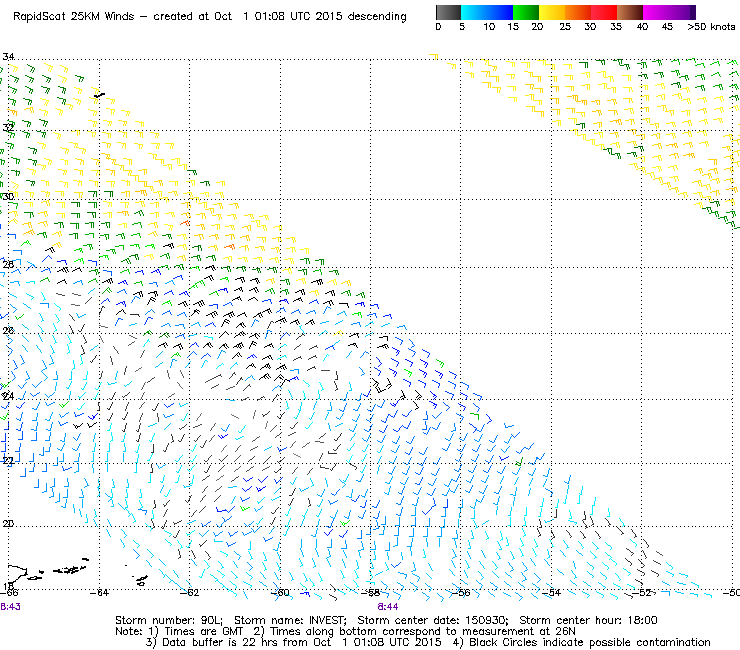This screenshot has width=740, height=650.
Task: Click the longitude label '-64'
Action: [x=99, y=592]
